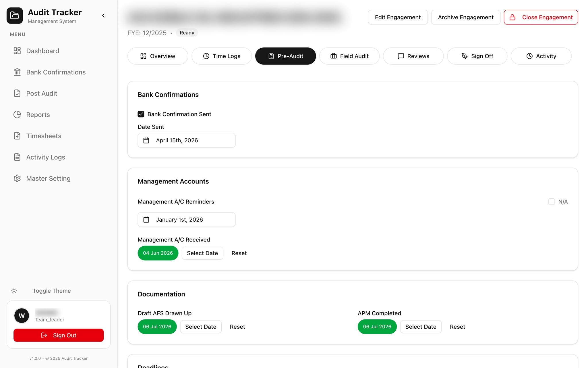Open the Field Audit tab
Screen dimensions: 588x368
point(349,56)
